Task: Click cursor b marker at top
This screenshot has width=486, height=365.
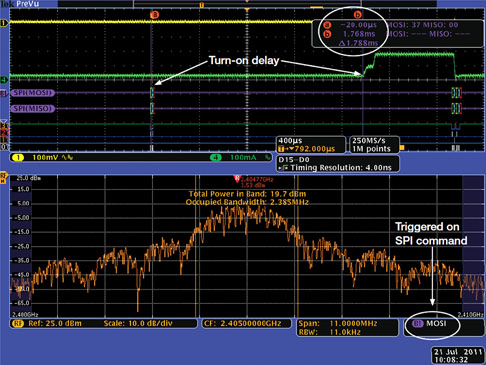Action: click(x=357, y=15)
